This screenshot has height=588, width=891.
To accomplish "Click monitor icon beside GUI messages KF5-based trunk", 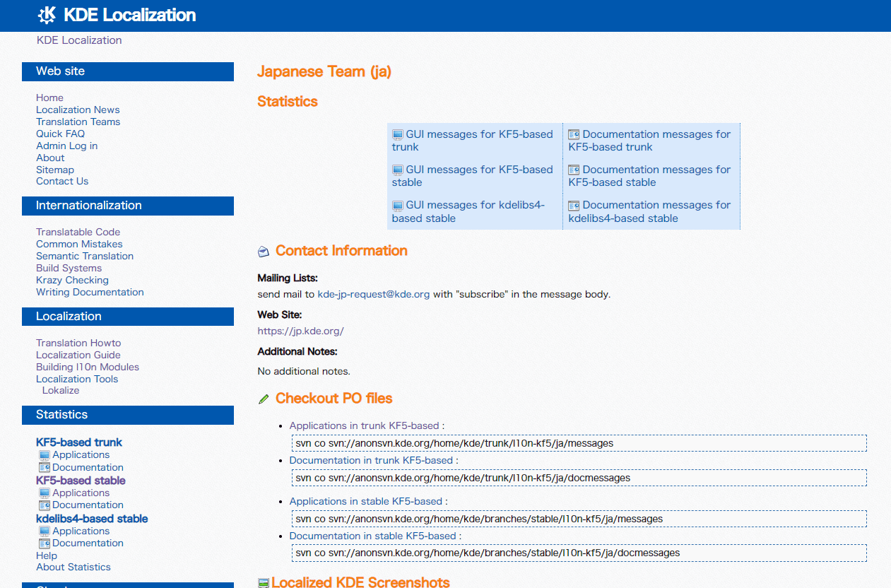I will pos(397,134).
